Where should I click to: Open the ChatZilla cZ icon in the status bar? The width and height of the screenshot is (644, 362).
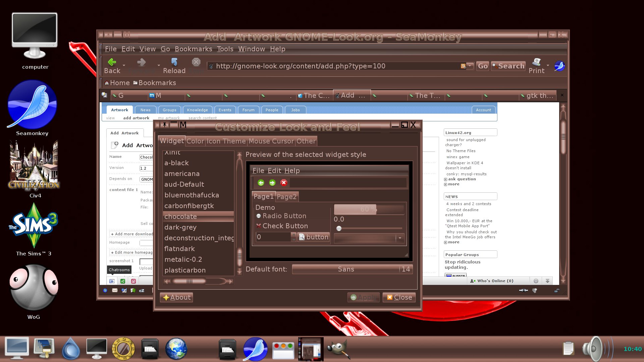(142, 291)
